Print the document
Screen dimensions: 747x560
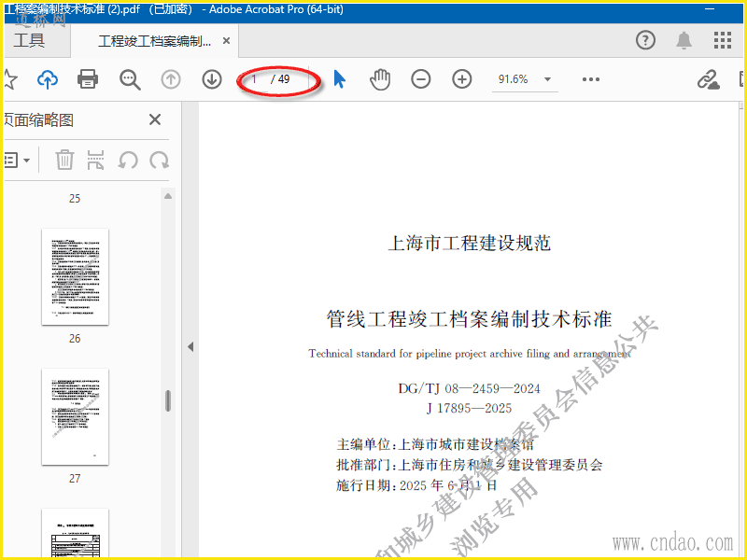(x=88, y=79)
